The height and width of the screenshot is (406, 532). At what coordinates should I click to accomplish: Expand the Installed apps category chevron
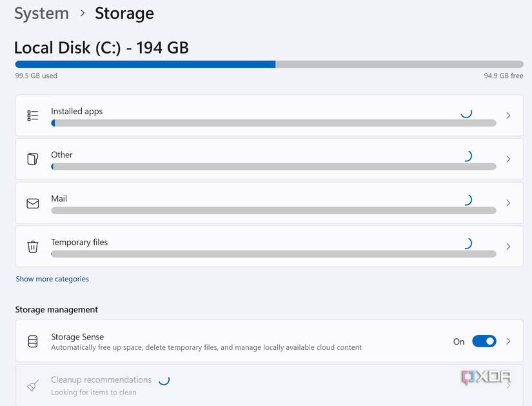508,115
